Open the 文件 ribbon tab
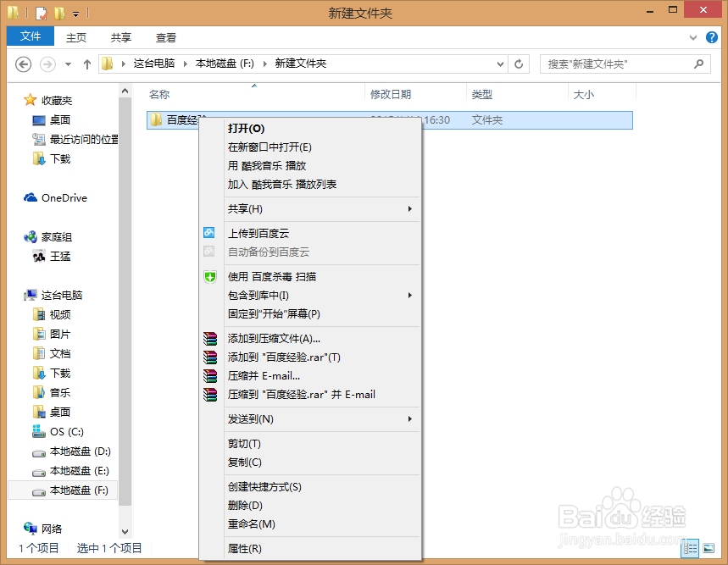 pyautogui.click(x=31, y=36)
